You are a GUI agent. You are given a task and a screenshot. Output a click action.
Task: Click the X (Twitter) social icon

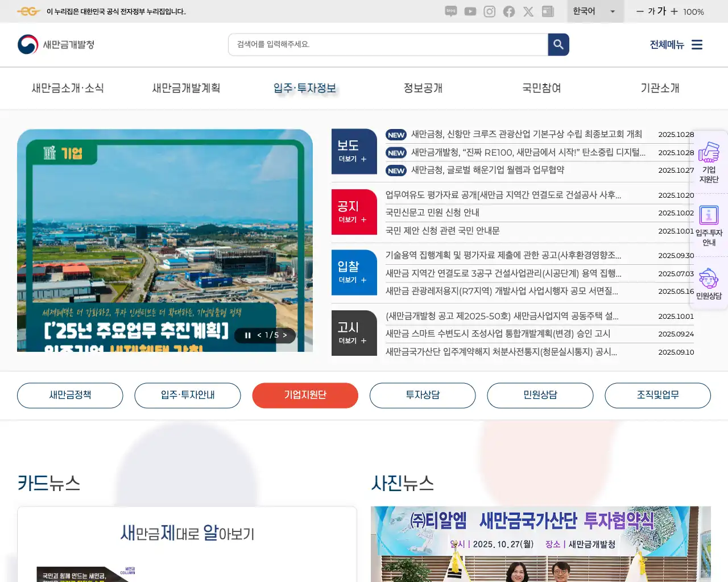point(528,11)
